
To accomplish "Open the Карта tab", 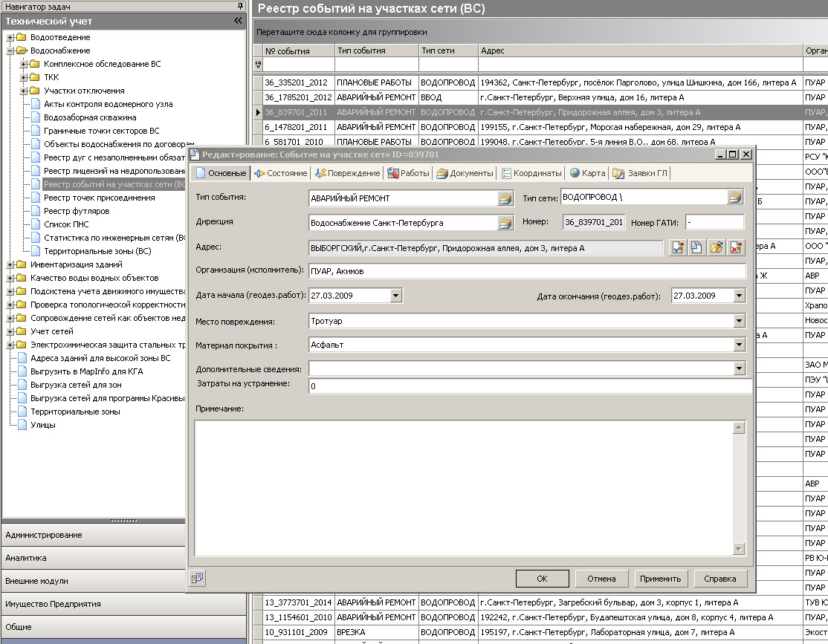I will click(x=587, y=173).
